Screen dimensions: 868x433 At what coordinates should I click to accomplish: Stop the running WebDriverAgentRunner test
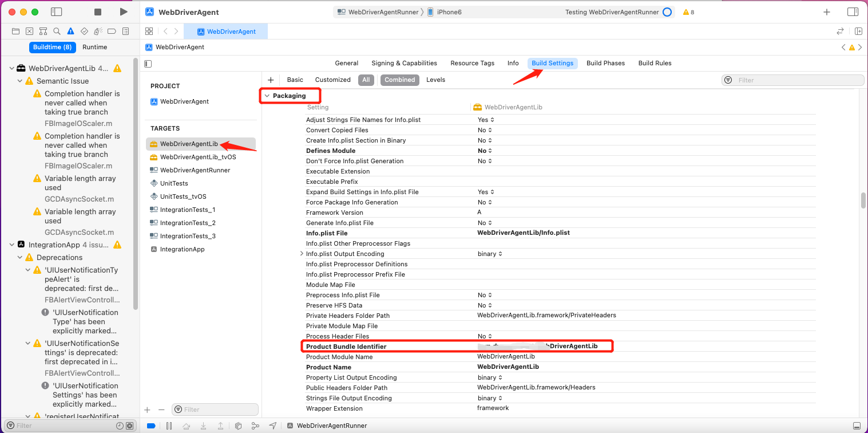click(x=98, y=12)
